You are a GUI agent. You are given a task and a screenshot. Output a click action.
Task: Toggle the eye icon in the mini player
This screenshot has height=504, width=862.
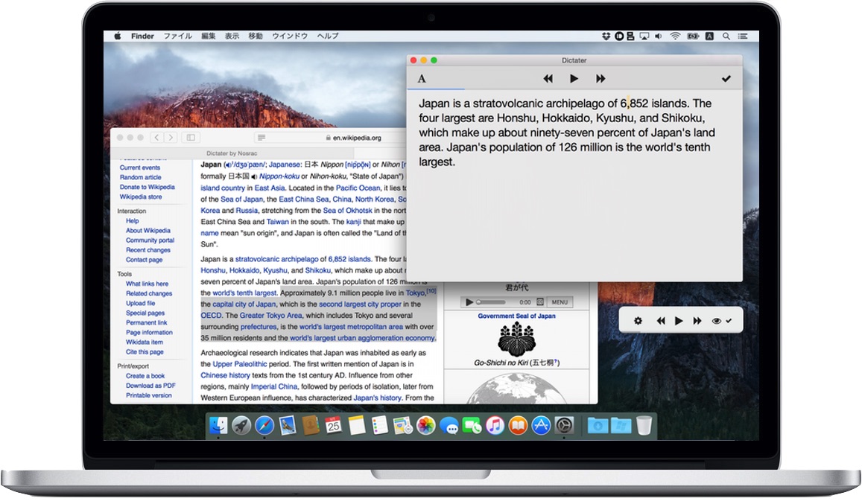[716, 321]
